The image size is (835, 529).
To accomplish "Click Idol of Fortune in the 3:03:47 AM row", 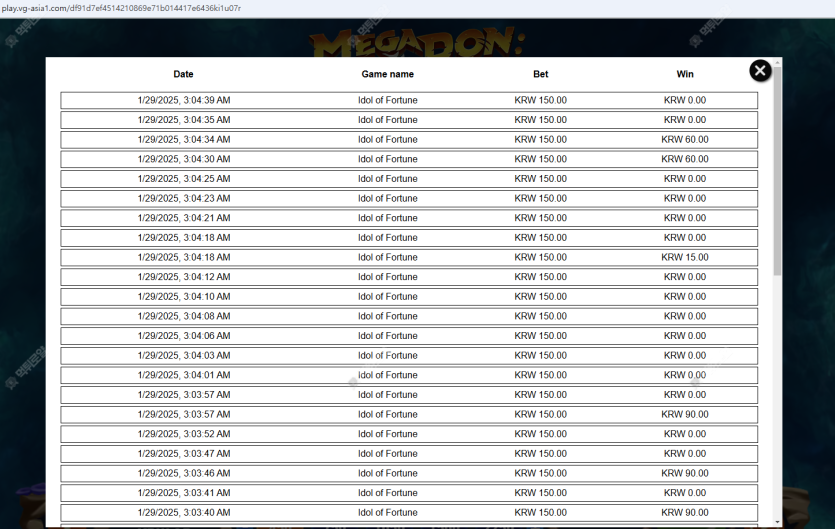I will 388,454.
